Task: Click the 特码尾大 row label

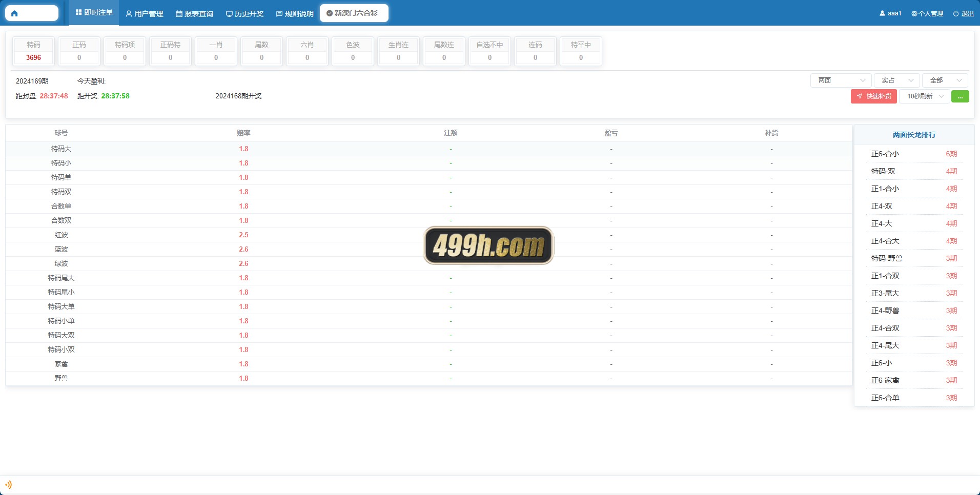Action: tap(61, 278)
